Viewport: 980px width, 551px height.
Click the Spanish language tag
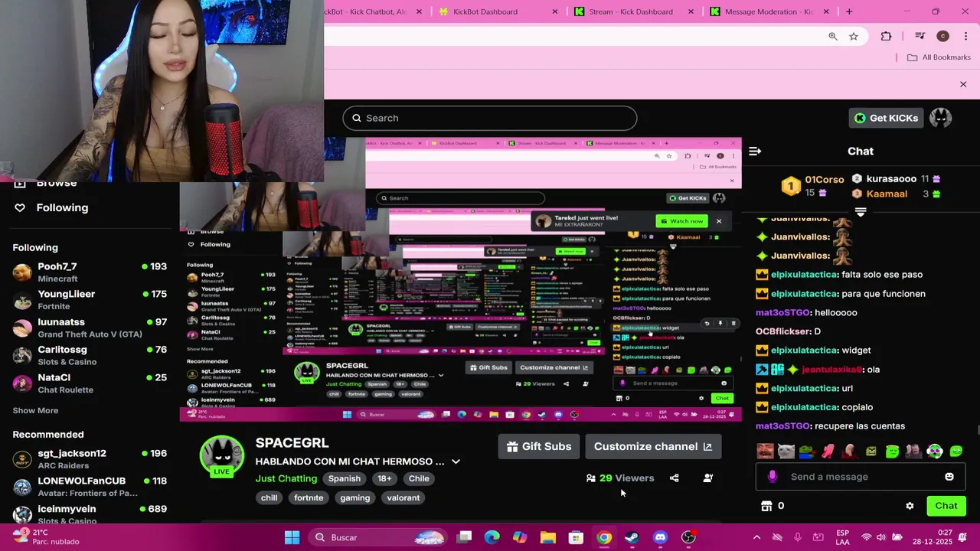click(x=345, y=478)
